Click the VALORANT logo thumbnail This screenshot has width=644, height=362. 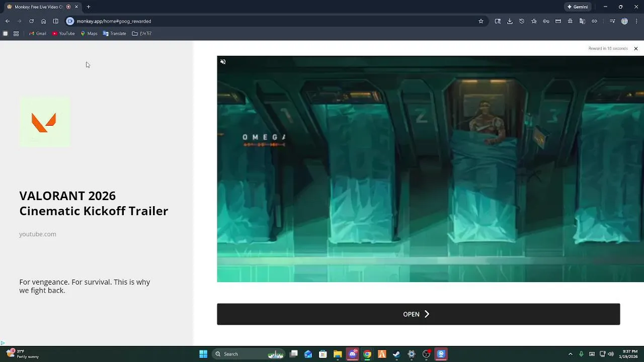coord(44,122)
